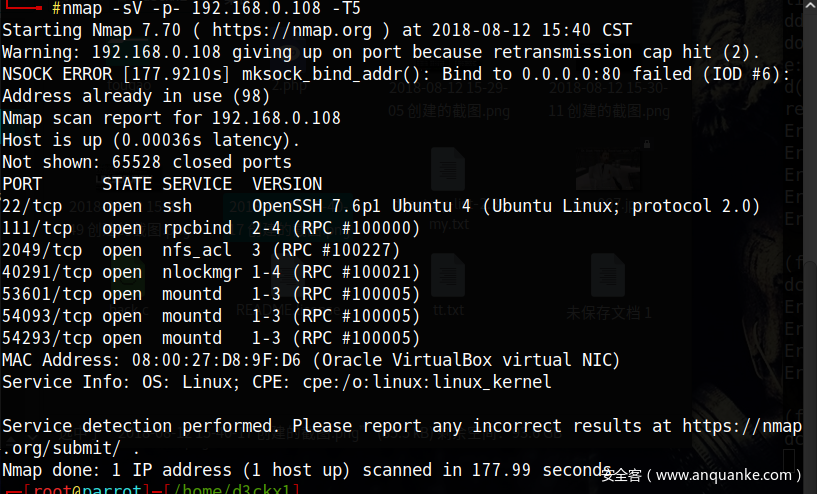Click the VERSION column header

287,184
